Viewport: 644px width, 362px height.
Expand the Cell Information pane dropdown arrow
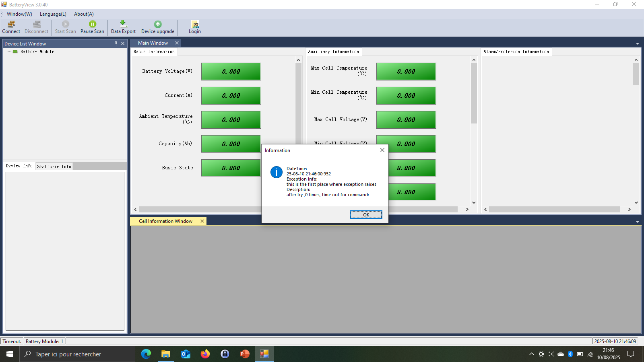pos(637,222)
